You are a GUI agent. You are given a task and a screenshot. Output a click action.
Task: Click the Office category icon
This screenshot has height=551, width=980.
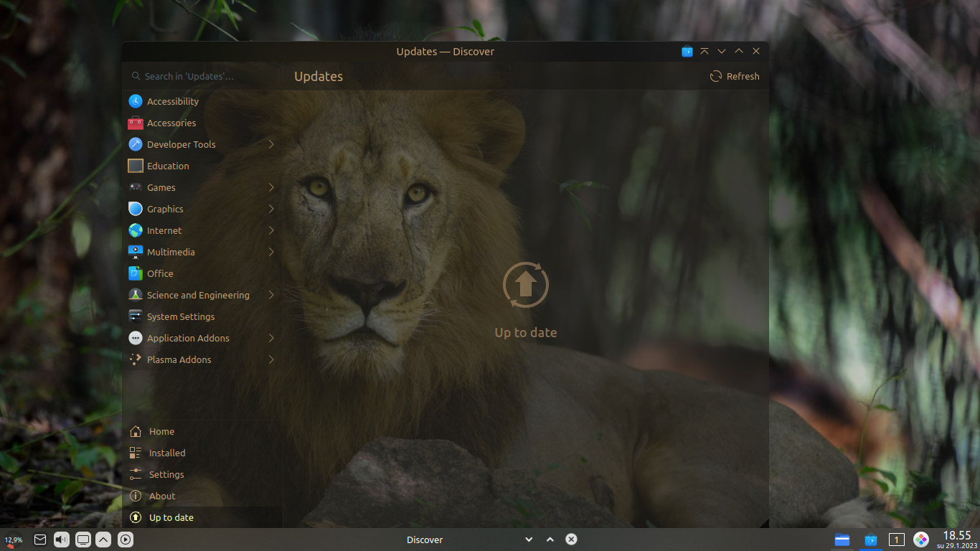pos(136,273)
